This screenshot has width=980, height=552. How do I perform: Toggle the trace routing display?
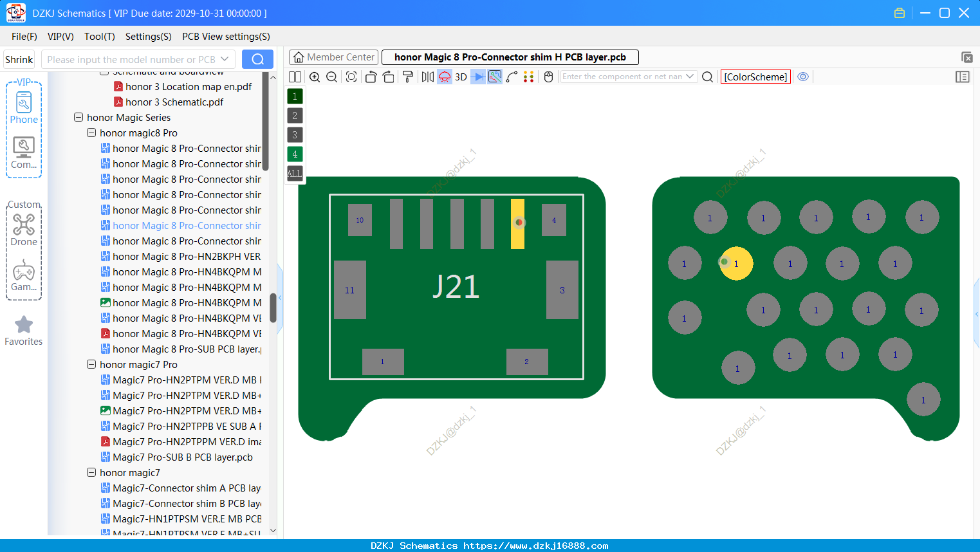tap(495, 77)
